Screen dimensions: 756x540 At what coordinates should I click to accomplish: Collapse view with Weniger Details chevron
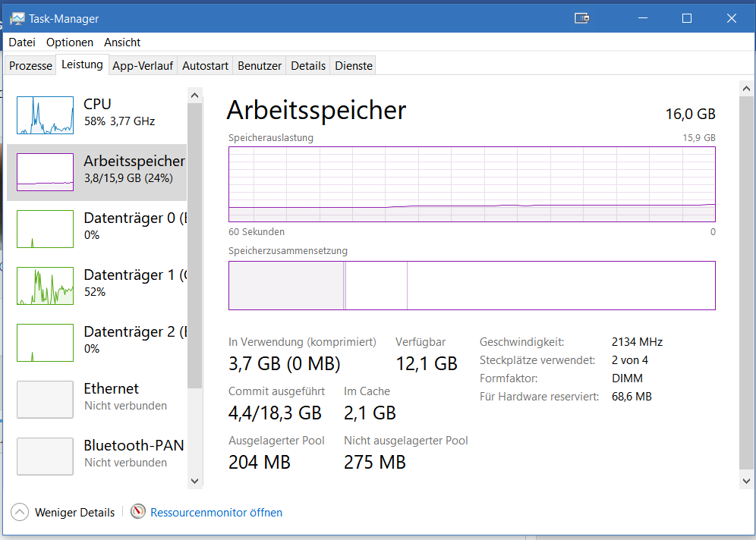pos(20,513)
